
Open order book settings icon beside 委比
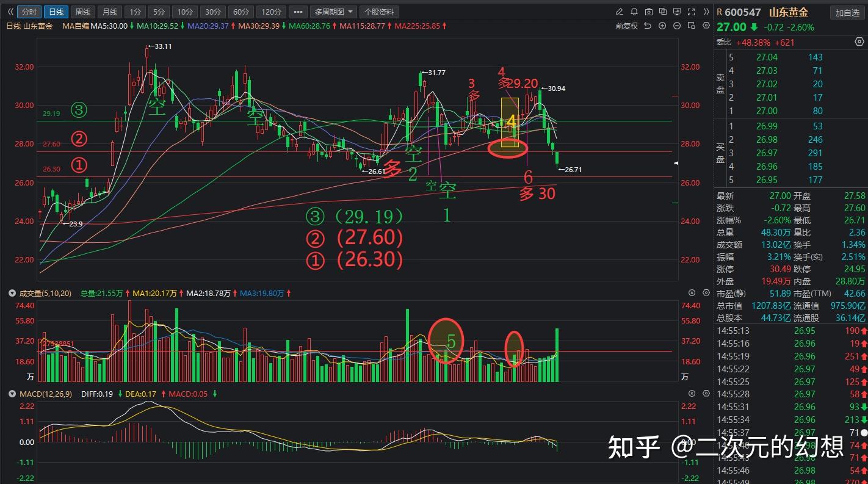point(859,42)
